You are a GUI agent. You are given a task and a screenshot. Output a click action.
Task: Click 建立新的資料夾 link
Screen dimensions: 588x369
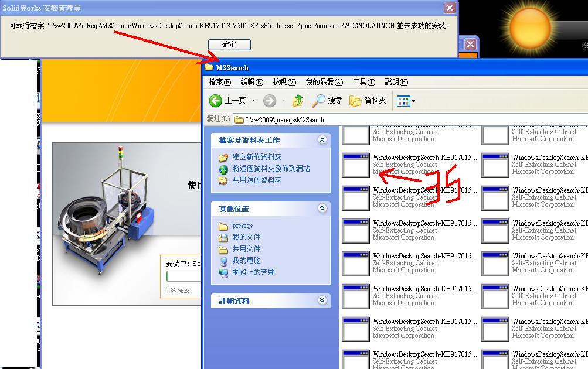257,157
